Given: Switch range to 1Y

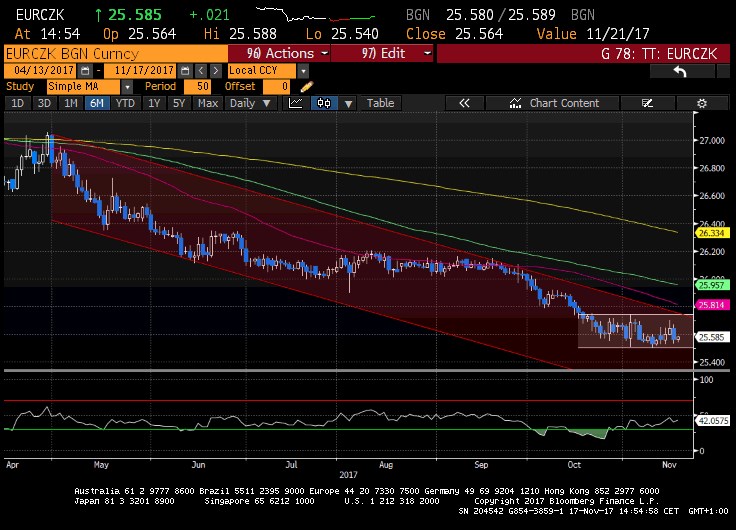Looking at the screenshot, I should coord(154,103).
